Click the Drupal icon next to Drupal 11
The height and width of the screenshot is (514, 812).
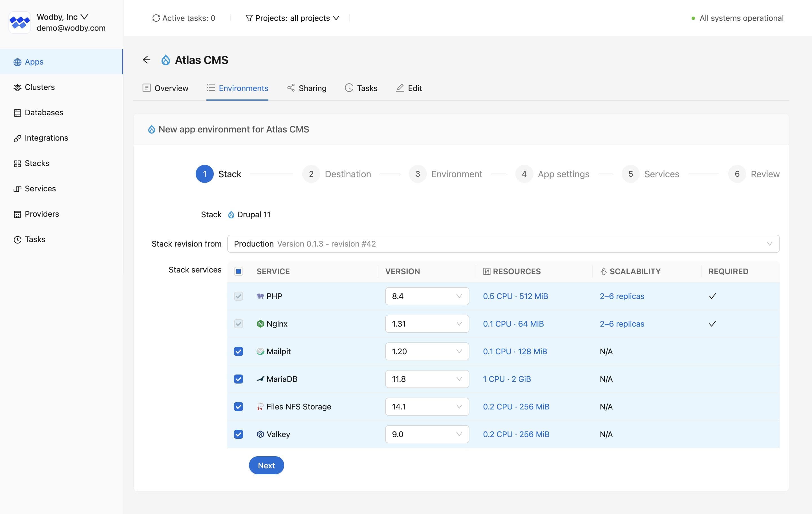click(231, 215)
